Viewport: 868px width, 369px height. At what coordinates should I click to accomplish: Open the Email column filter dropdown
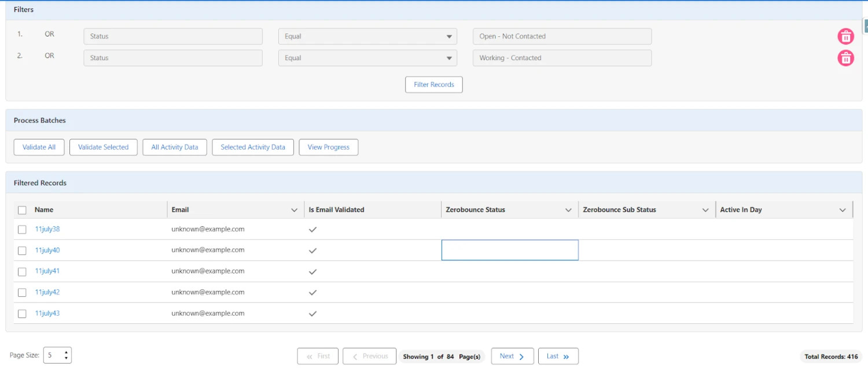294,210
